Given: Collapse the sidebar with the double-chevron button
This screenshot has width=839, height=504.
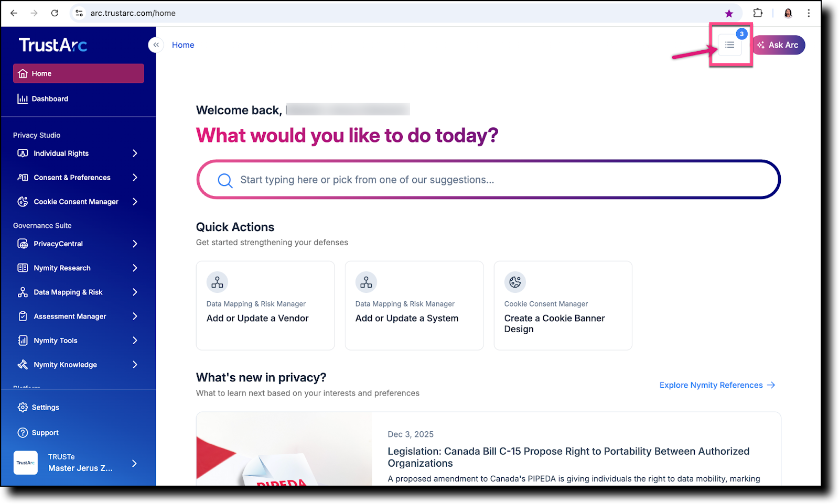Looking at the screenshot, I should tap(156, 45).
